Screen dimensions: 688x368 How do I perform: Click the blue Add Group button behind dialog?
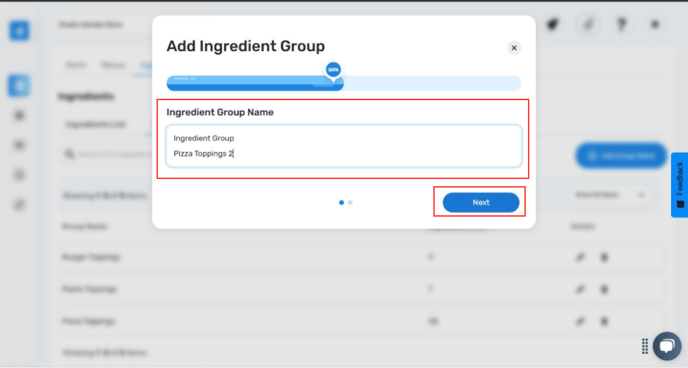pyautogui.click(x=621, y=156)
